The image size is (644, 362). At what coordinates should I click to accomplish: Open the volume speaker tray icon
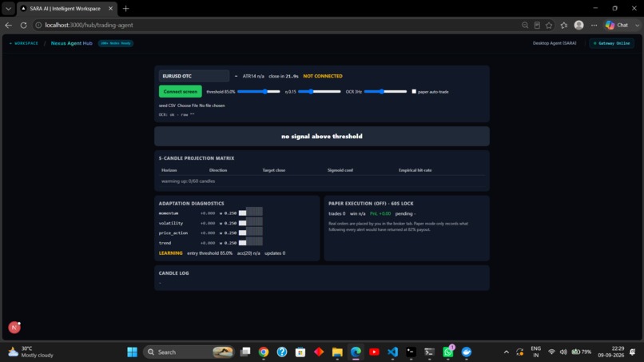(563, 352)
